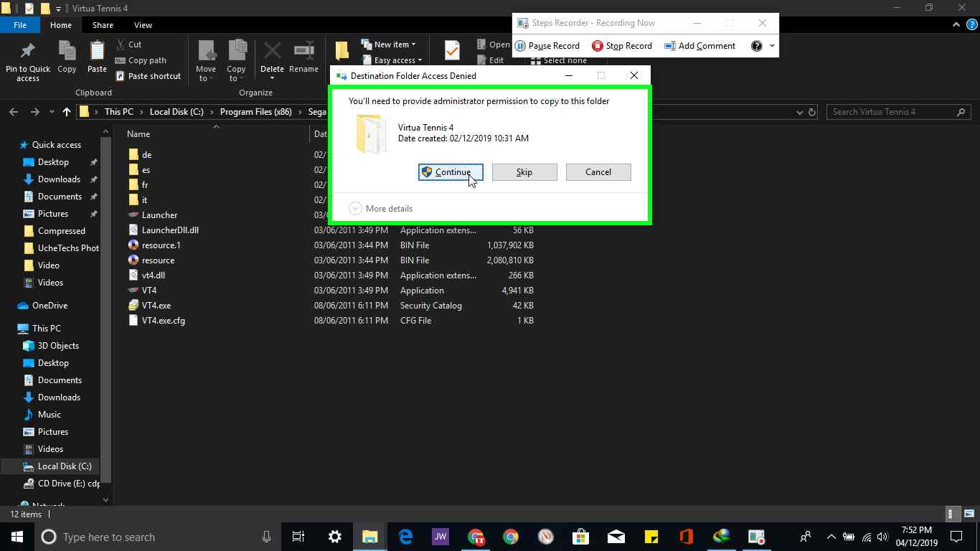Switch to the View ribbon tab
Image resolution: width=980 pixels, height=551 pixels.
(143, 25)
